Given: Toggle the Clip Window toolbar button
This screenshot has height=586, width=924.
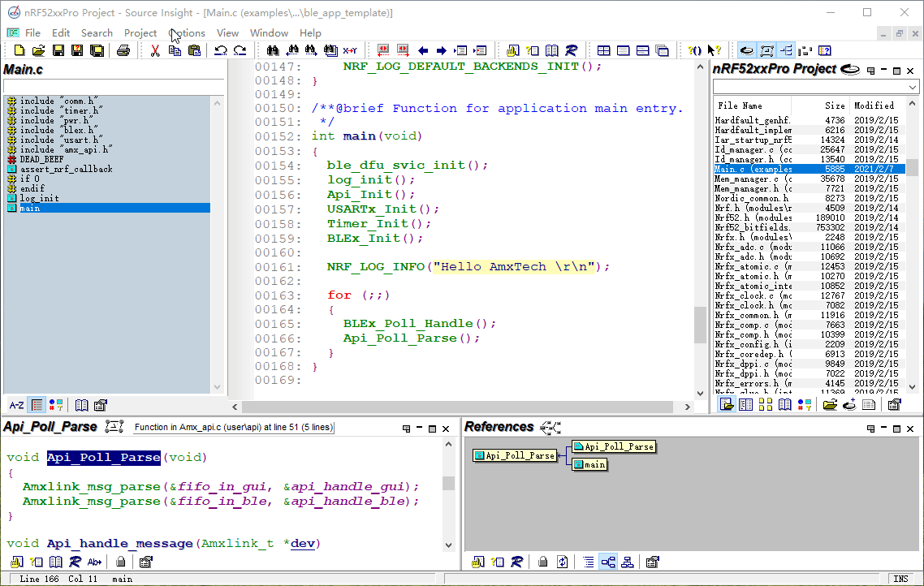Looking at the screenshot, I should 805,50.
